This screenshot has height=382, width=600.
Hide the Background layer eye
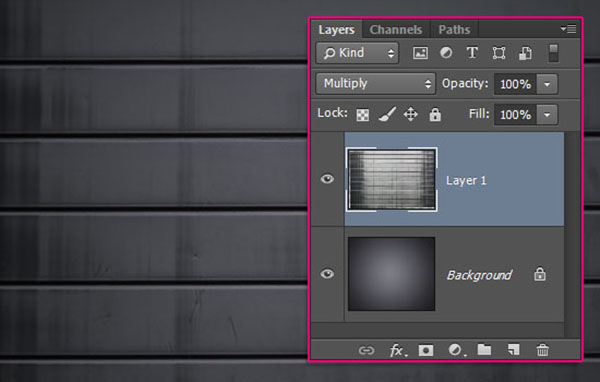[327, 274]
